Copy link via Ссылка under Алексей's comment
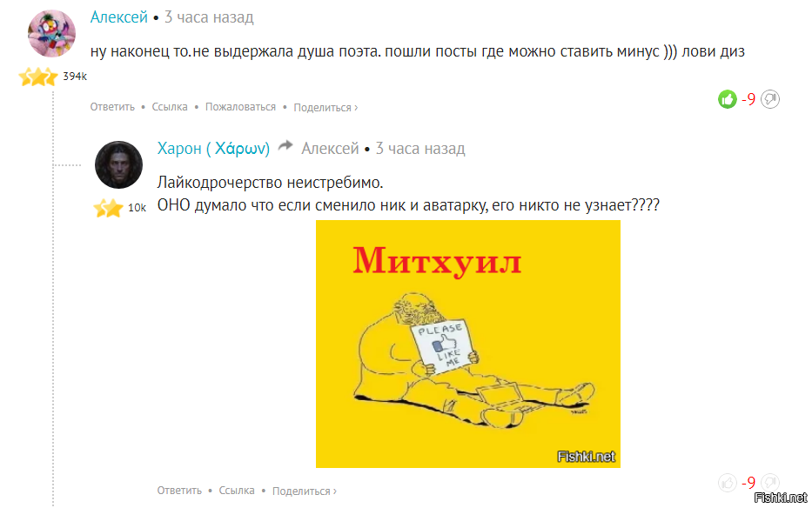812x508 pixels. (170, 107)
